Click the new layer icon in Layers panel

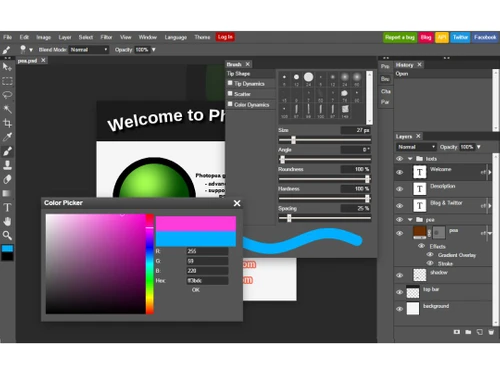[x=479, y=332]
